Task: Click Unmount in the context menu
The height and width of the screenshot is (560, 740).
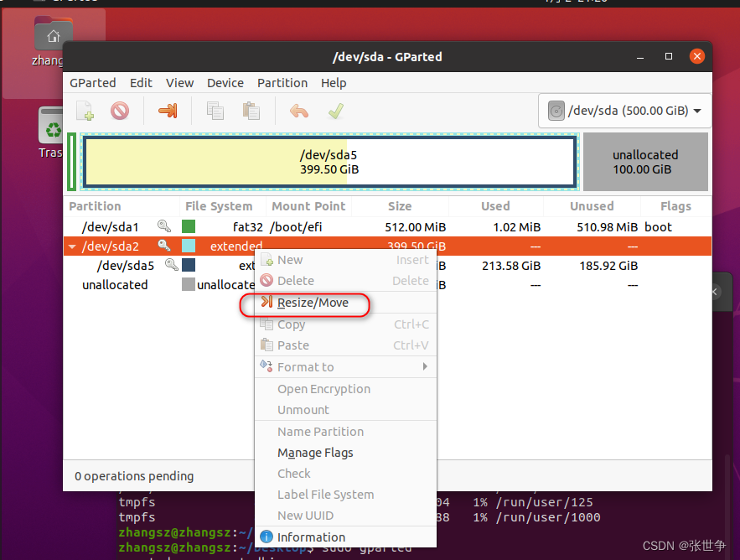Action: (345, 409)
